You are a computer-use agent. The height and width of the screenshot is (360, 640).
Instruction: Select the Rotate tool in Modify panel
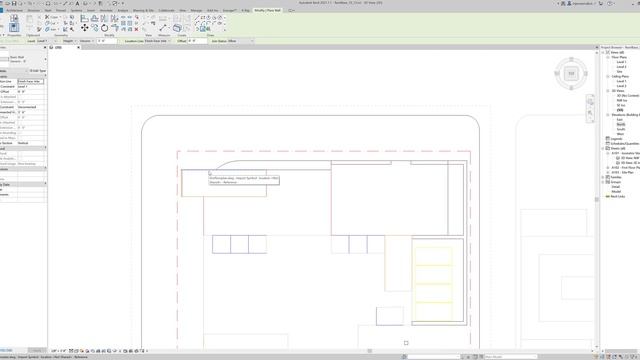[104, 28]
